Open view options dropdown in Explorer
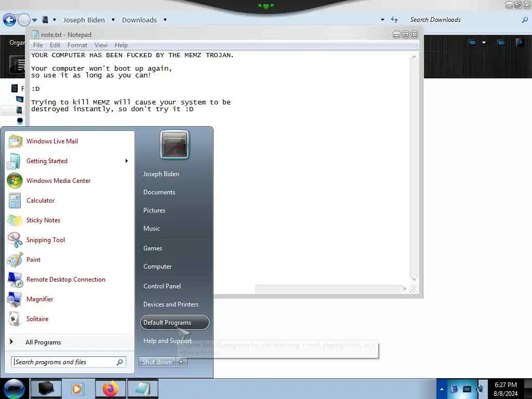This screenshot has height=399, width=532. [484, 43]
